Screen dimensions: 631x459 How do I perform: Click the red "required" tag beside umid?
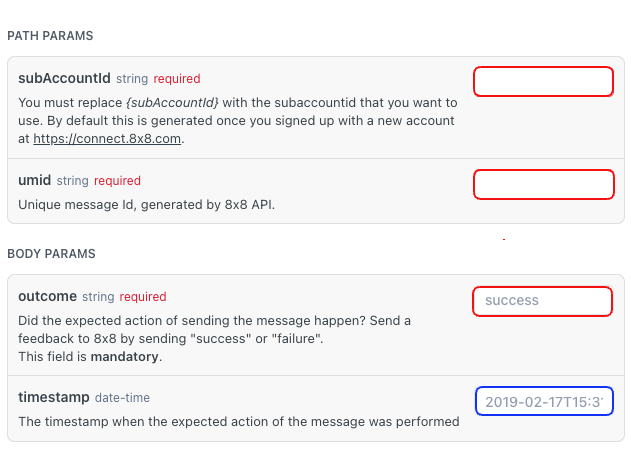(117, 181)
